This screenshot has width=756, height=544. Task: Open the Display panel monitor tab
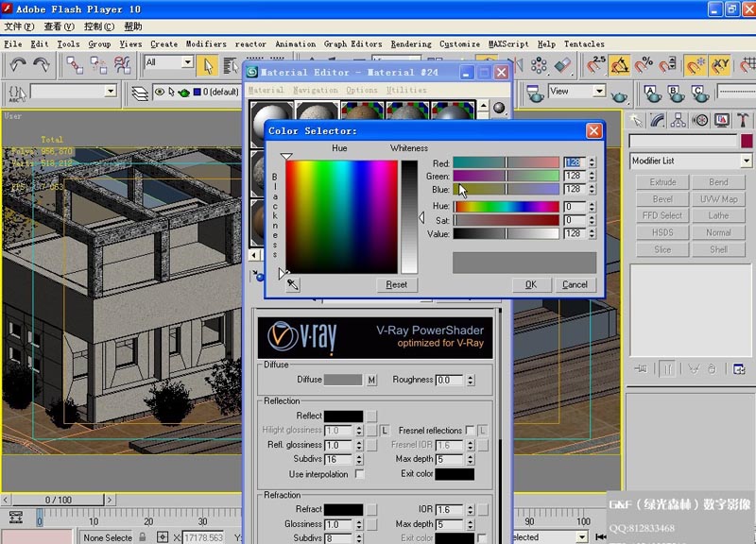click(x=722, y=120)
